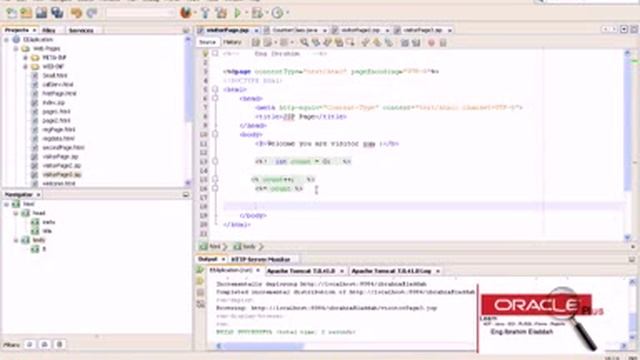
Task: Re-run the application from the Output sidebar
Action: pyautogui.click(x=200, y=270)
